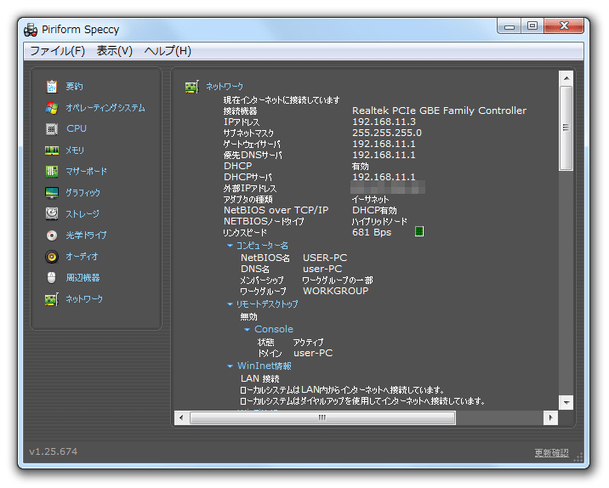Maximize the Piriform Speccy window
The image size is (609, 488).
(x=532, y=26)
